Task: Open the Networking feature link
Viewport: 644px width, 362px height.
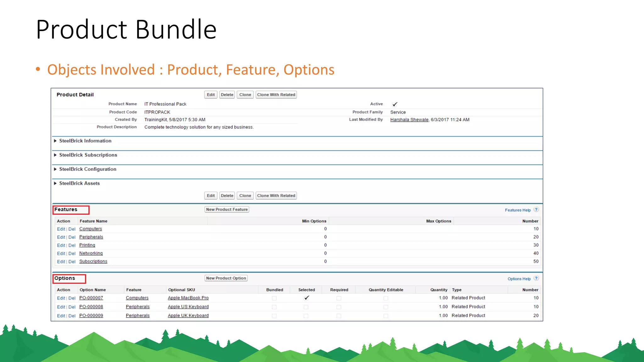Action: [x=91, y=253]
